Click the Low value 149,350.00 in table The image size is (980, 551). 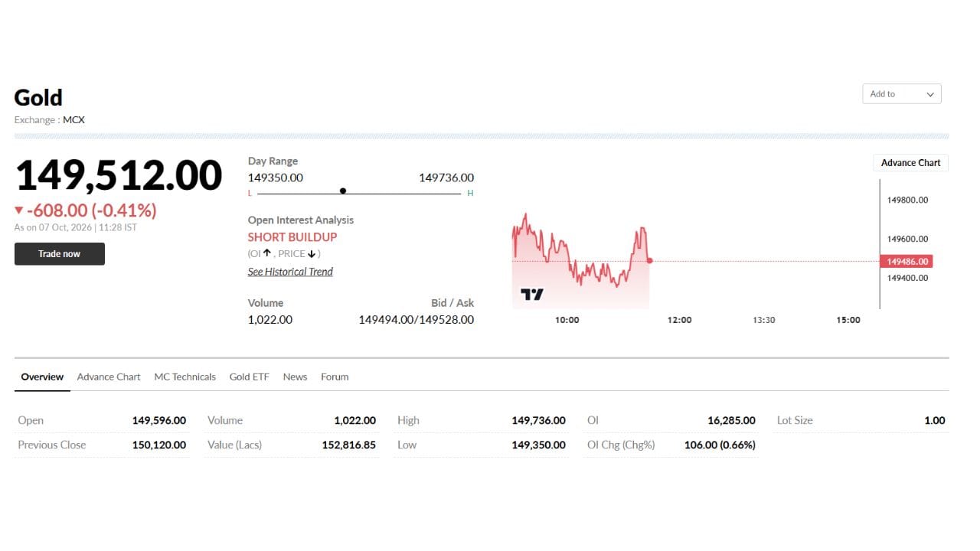(x=539, y=445)
